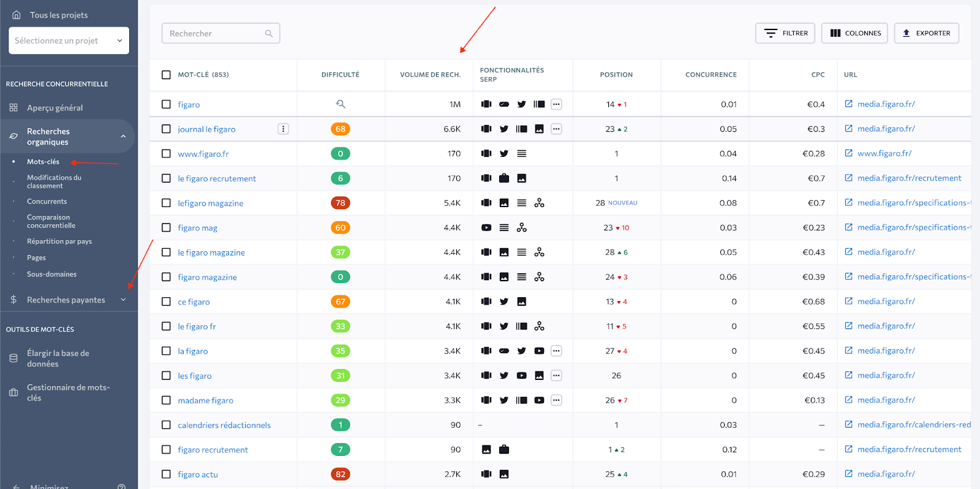Click the external link icon for www.figaro.fr/ URL

[849, 153]
